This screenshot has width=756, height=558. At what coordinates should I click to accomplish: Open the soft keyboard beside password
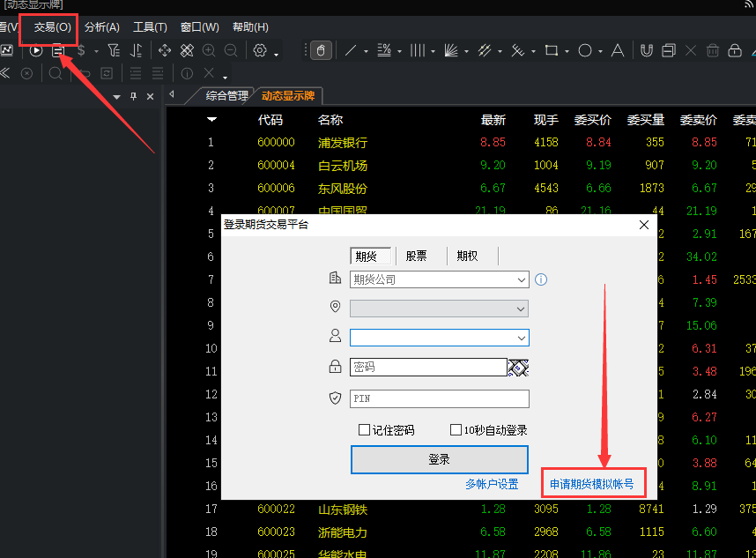point(518,368)
